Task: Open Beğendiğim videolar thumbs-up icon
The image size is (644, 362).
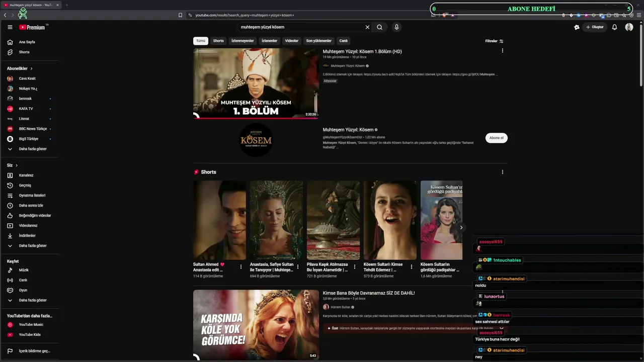Action: pyautogui.click(x=10, y=216)
